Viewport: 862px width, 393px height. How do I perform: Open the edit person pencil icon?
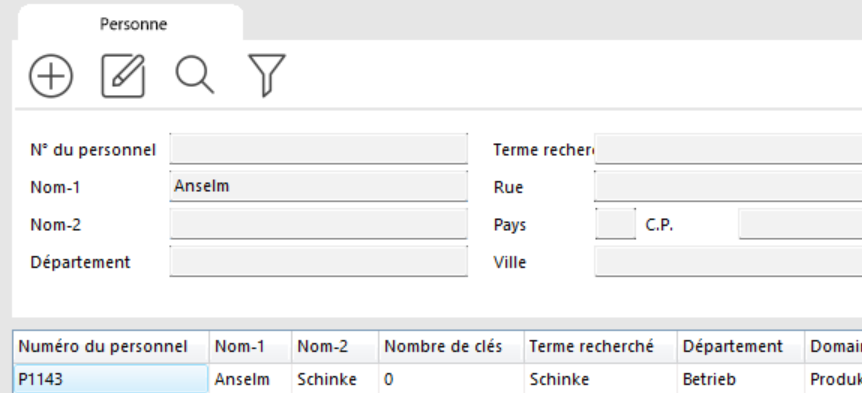(123, 76)
